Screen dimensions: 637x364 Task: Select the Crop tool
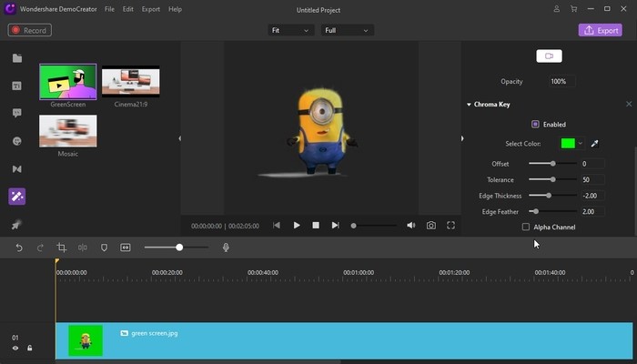point(61,248)
